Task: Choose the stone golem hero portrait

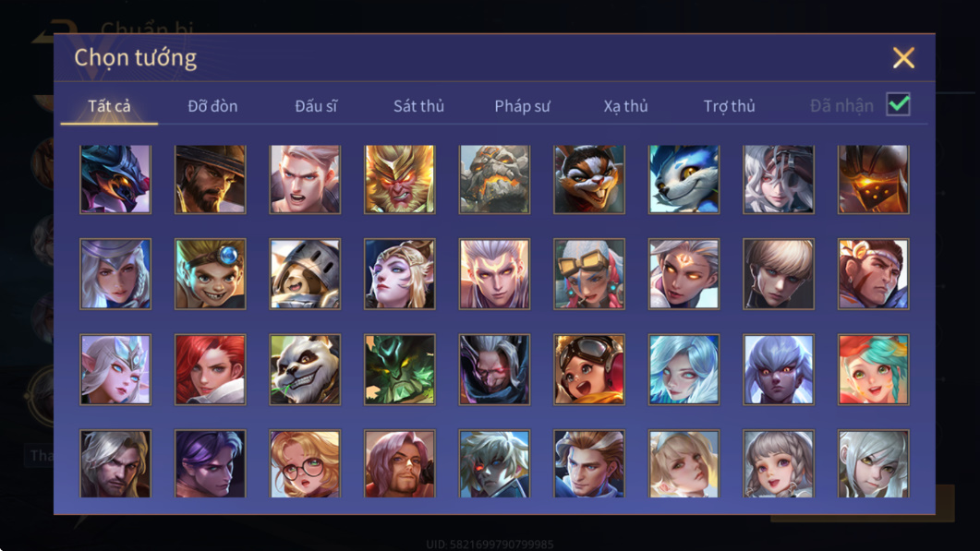Action: (494, 180)
